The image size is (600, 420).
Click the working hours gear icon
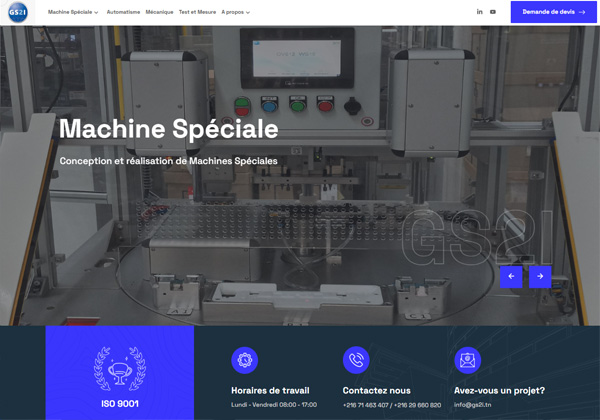[245, 360]
